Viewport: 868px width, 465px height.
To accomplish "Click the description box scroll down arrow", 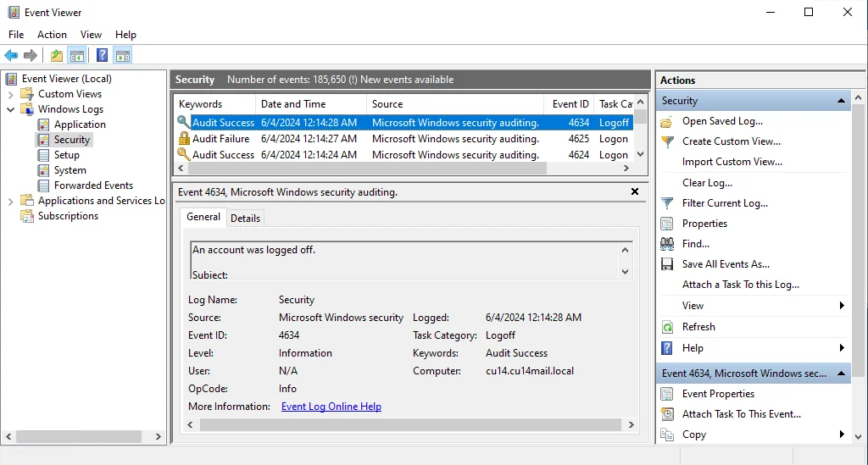I will click(x=625, y=272).
